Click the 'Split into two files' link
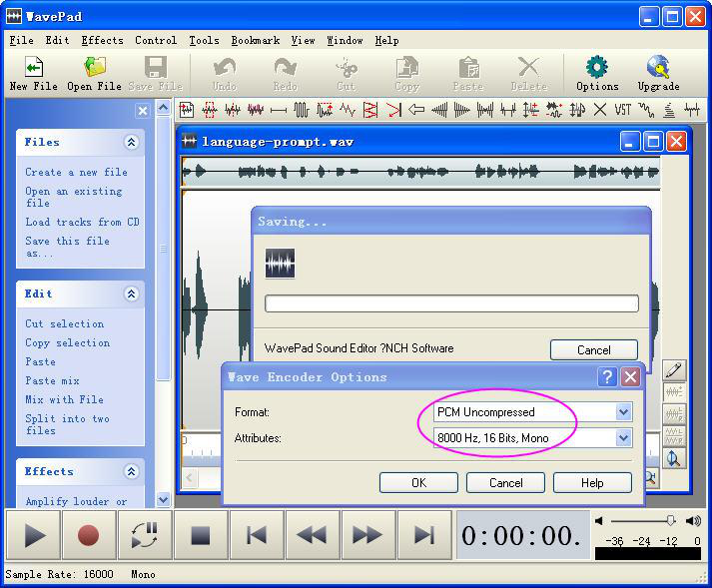Screen dimensions: 712x588 [67, 424]
